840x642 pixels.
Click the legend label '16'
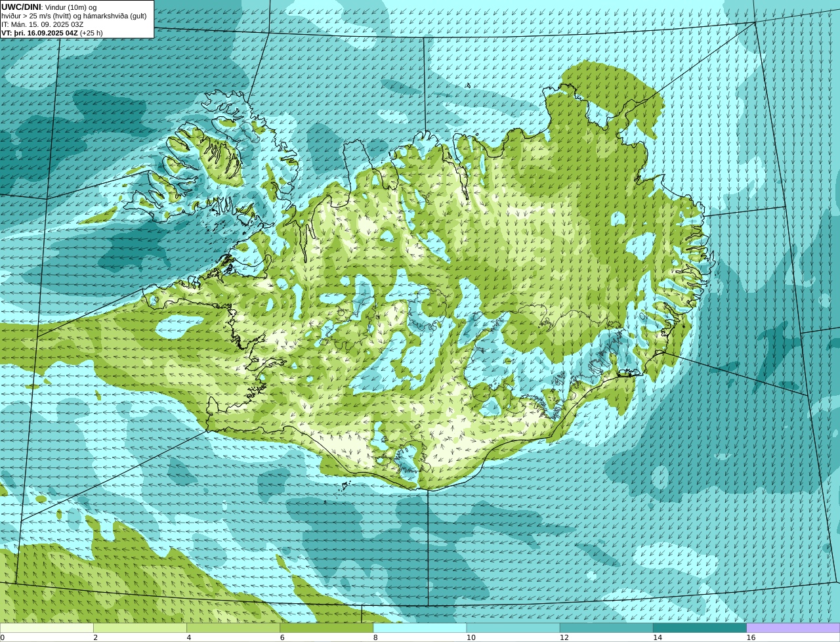(x=750, y=637)
